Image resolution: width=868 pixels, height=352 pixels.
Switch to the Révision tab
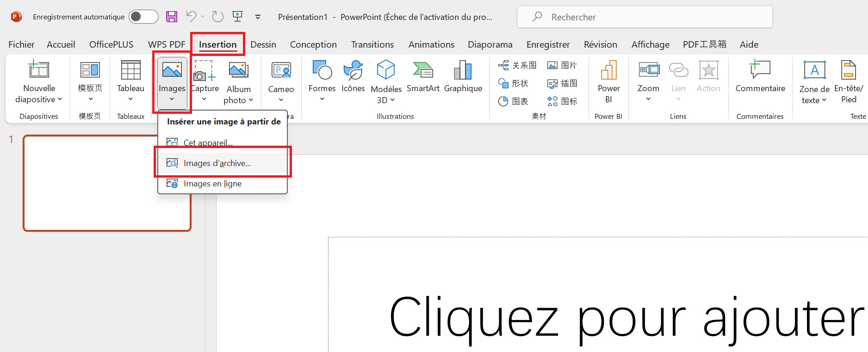(600, 44)
